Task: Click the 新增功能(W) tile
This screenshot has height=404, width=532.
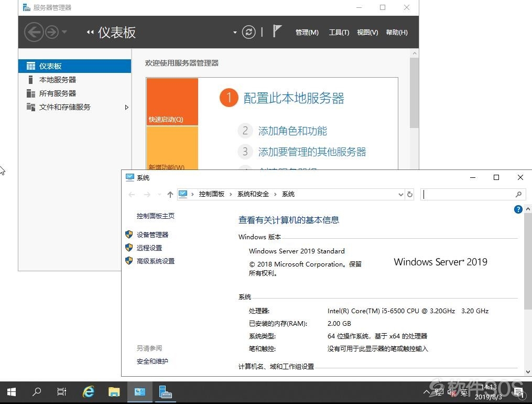Action: [x=172, y=147]
